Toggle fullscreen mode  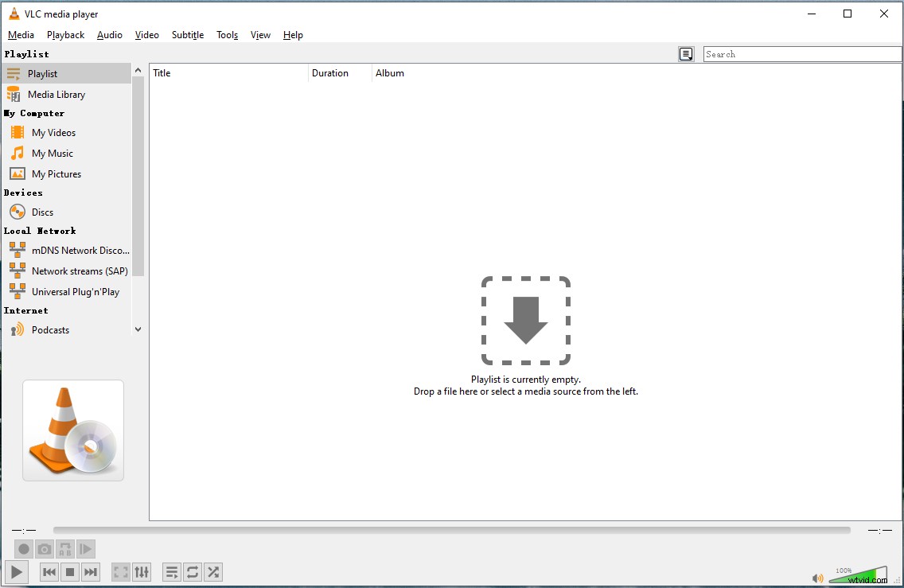click(120, 571)
